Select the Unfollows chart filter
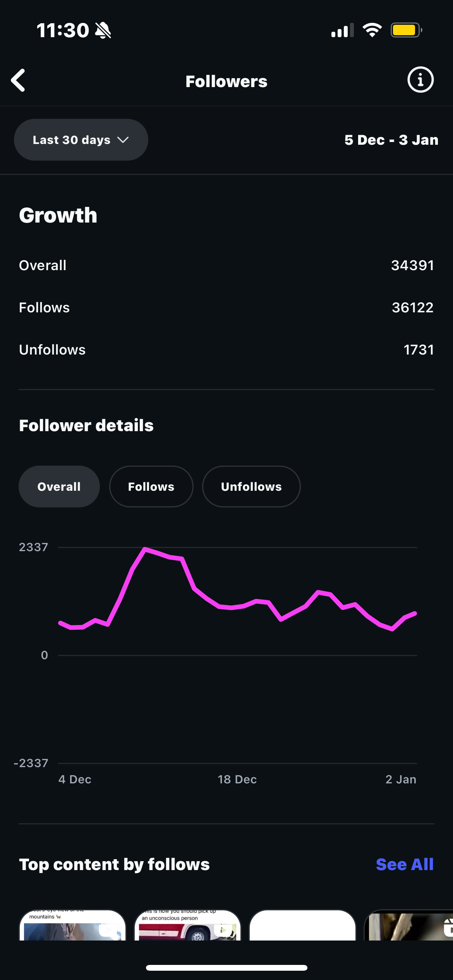Image resolution: width=453 pixels, height=980 pixels. pos(251,487)
